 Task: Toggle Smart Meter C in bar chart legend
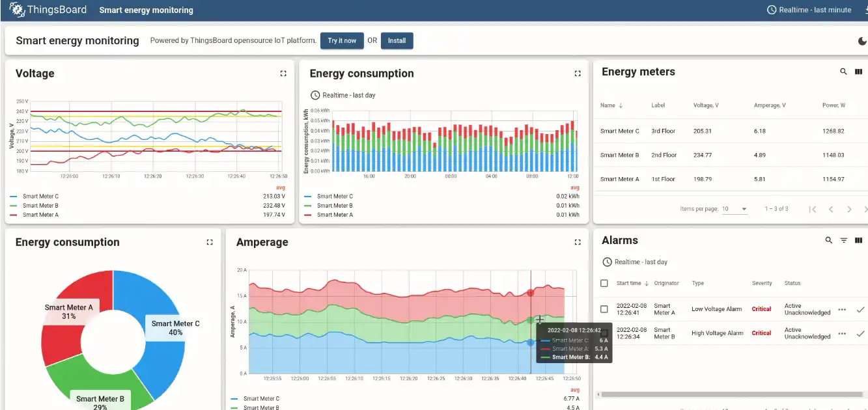point(335,196)
